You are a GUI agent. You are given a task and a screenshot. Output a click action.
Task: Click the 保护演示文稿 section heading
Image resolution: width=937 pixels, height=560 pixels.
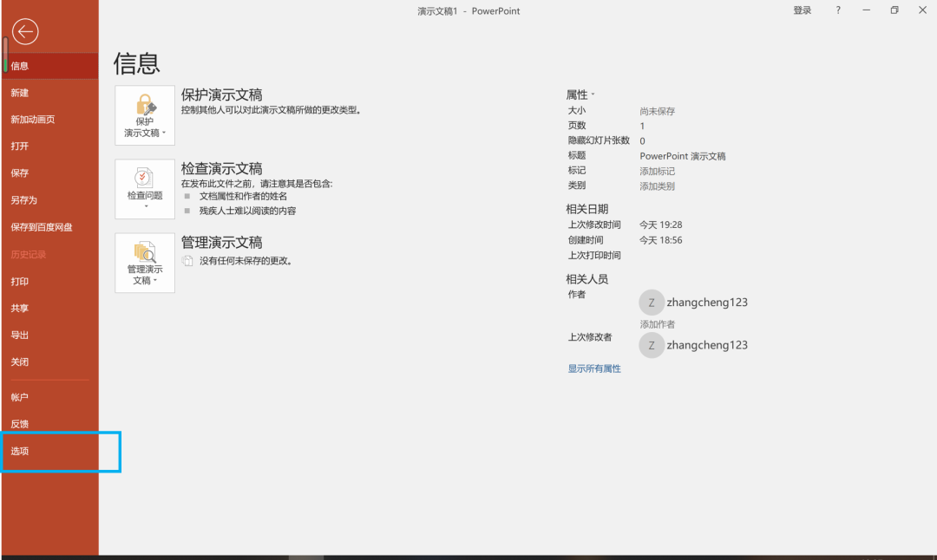point(222,95)
